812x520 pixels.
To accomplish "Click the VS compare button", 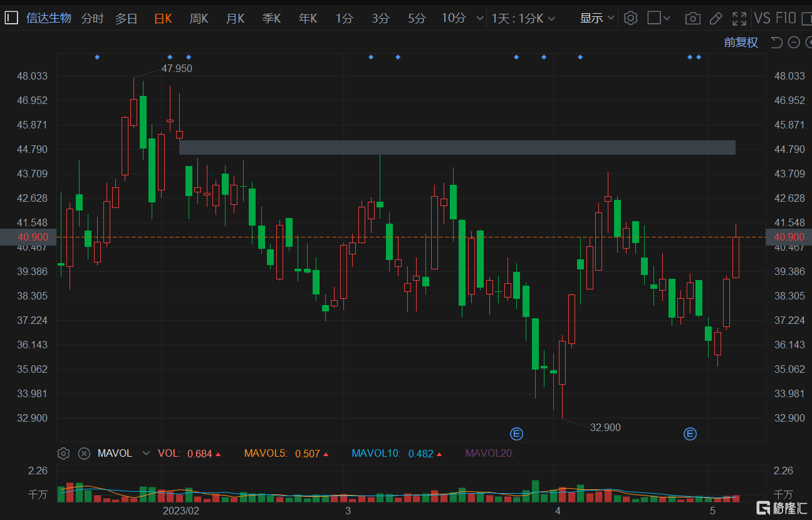I will point(762,18).
